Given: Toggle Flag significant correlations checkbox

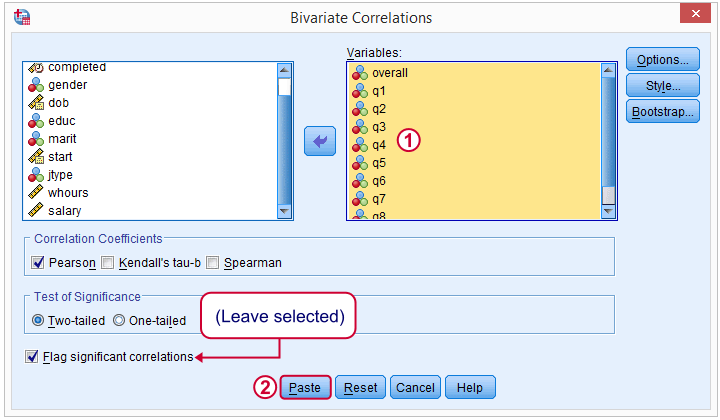Looking at the screenshot, I should pyautogui.click(x=32, y=357).
